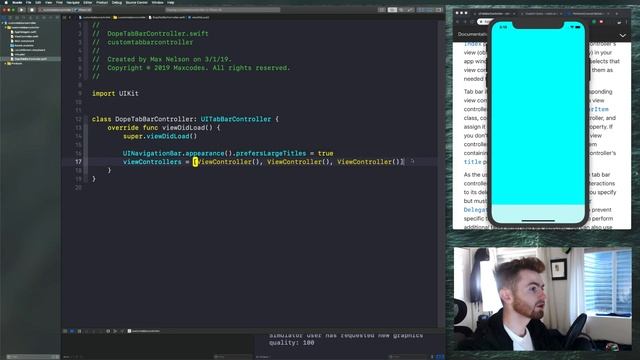
Task: Open the Navigate menu
Action: pyautogui.click(x=73, y=2)
